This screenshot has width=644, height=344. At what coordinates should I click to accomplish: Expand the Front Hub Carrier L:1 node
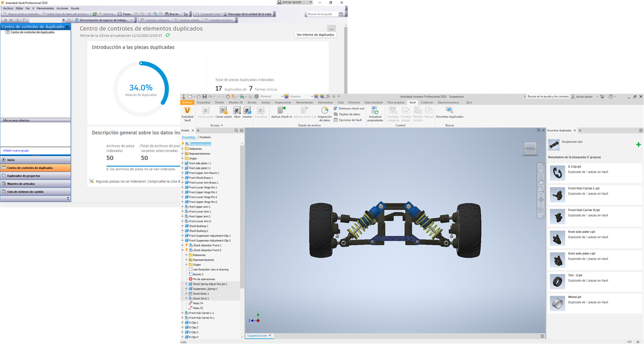(x=182, y=313)
